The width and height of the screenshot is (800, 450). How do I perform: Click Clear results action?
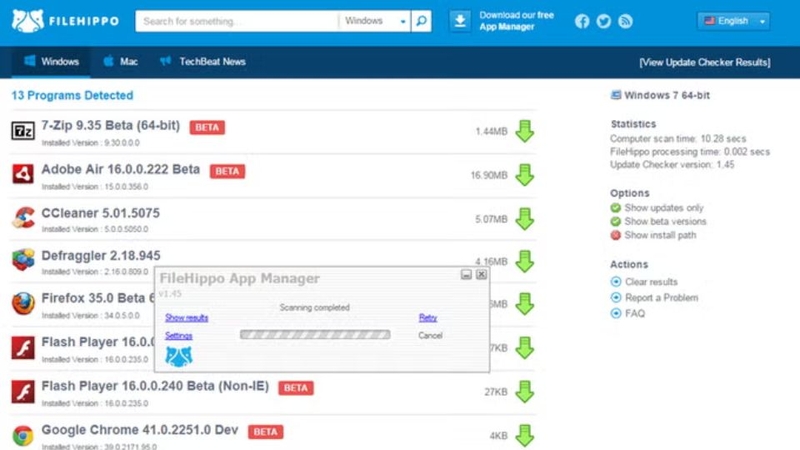coord(644,282)
